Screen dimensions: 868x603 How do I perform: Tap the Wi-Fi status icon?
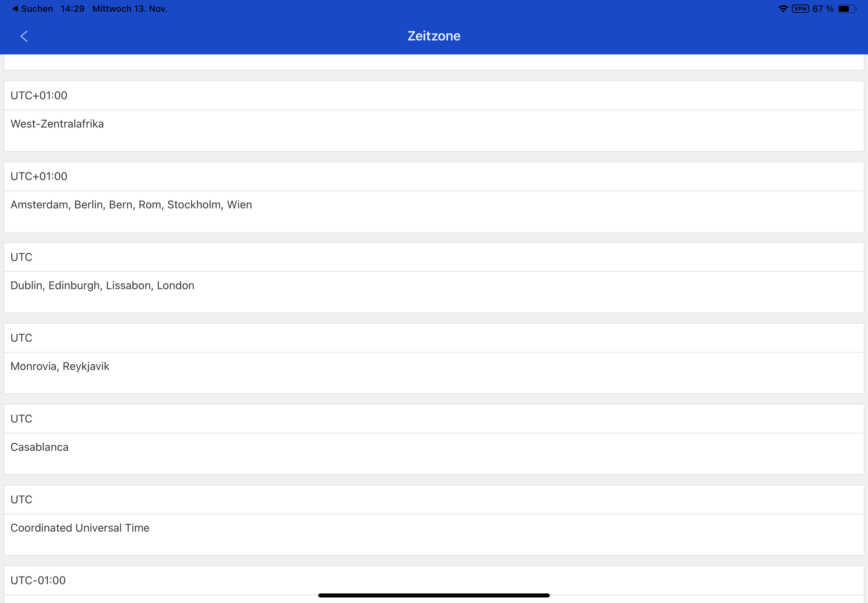(x=783, y=9)
